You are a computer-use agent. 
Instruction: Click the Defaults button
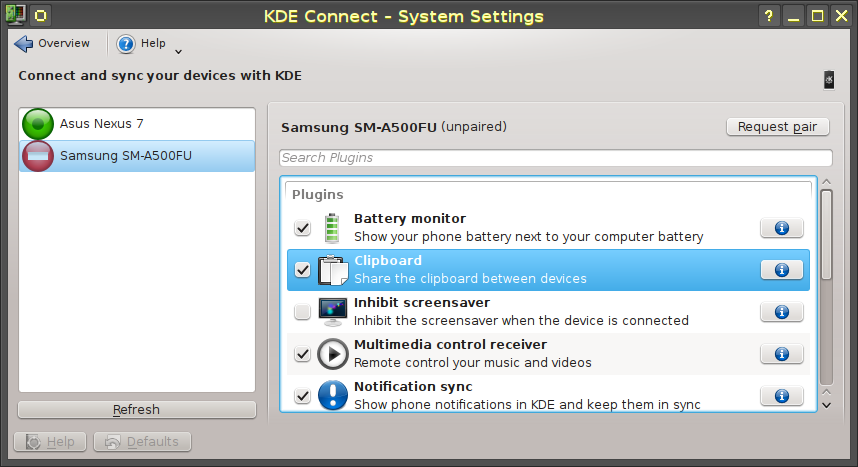click(142, 442)
